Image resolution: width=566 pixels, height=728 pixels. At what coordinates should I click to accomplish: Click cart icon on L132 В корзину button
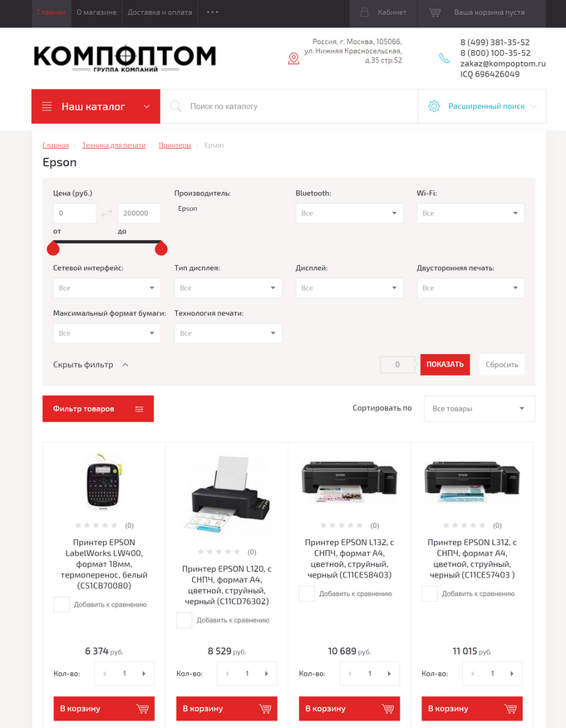click(x=387, y=709)
